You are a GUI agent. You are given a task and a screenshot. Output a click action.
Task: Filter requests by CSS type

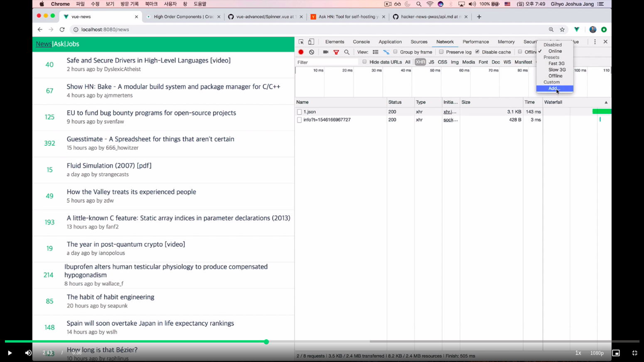tap(442, 62)
